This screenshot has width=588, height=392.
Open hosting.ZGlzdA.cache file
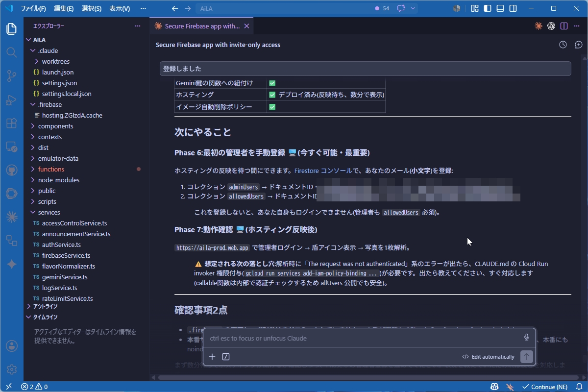[x=87, y=115]
